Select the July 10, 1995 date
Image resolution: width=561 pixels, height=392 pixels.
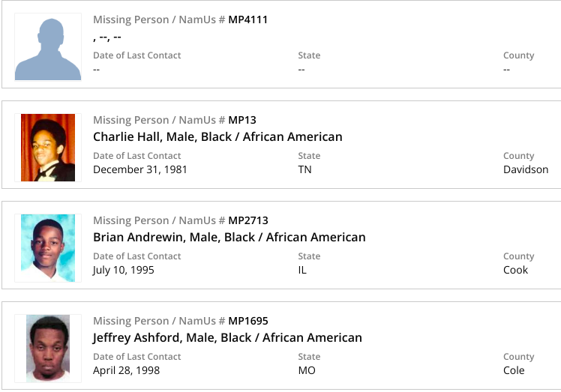pyautogui.click(x=123, y=270)
